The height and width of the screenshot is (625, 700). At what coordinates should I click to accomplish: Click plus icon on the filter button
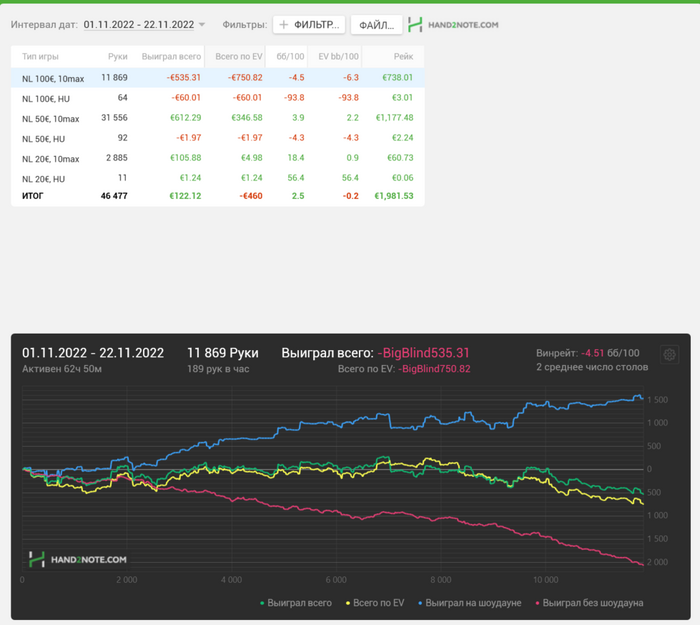(x=284, y=24)
